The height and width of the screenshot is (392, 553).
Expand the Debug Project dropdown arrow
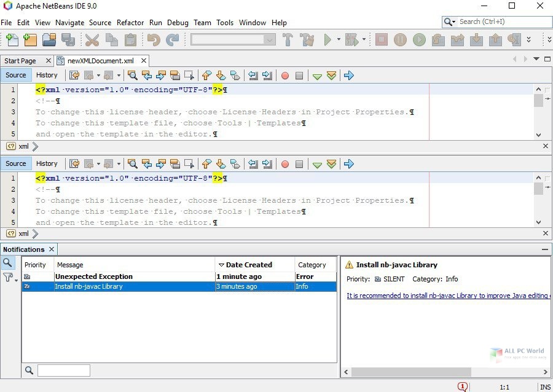tap(364, 39)
